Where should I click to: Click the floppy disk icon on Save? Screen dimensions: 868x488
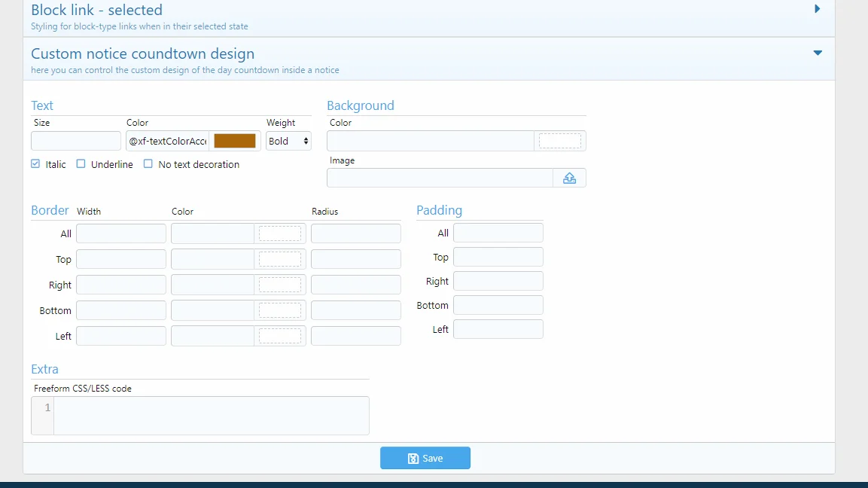413,458
